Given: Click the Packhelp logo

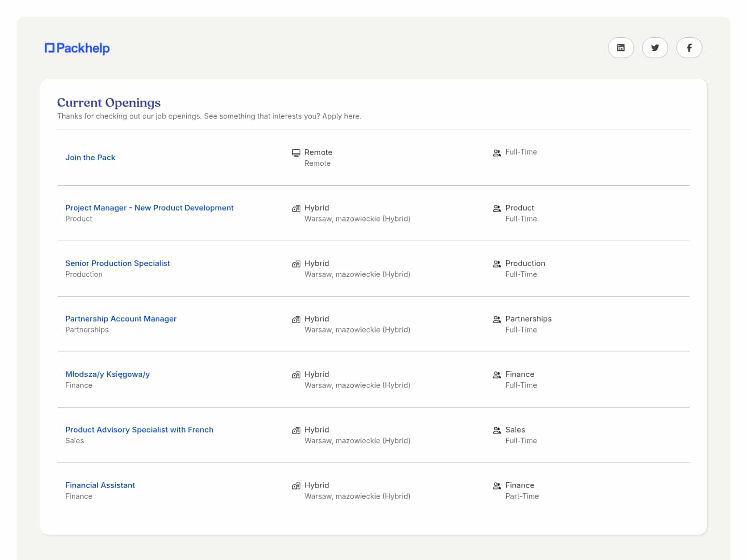Looking at the screenshot, I should (x=77, y=48).
